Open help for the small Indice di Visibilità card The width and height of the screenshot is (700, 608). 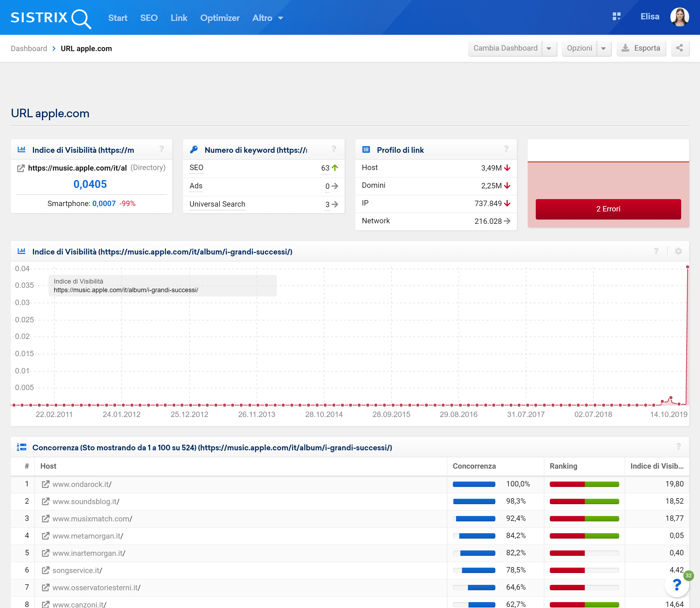(x=162, y=149)
